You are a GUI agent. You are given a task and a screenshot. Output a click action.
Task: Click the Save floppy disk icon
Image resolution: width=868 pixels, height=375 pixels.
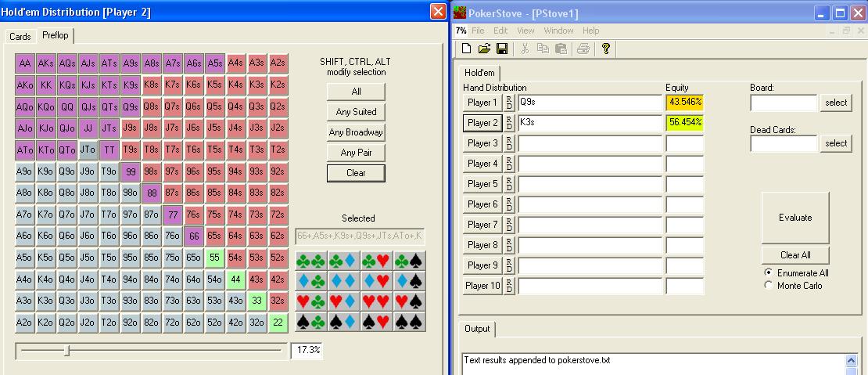coord(502,49)
